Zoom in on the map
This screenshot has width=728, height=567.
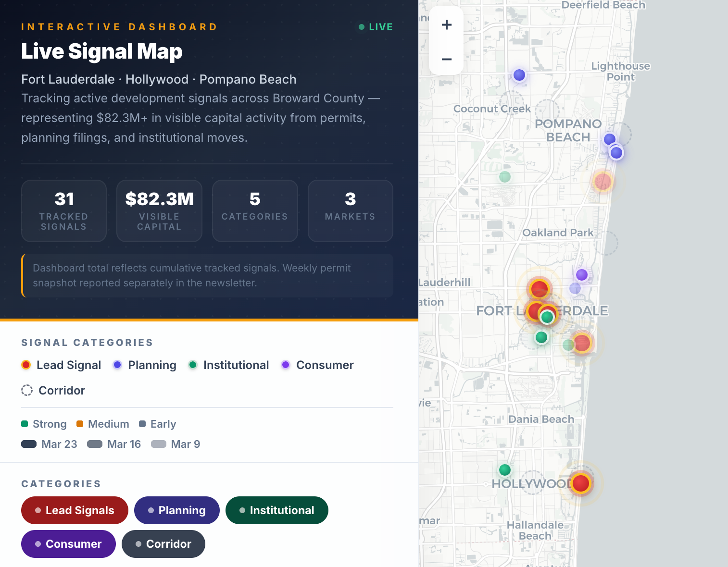[446, 25]
